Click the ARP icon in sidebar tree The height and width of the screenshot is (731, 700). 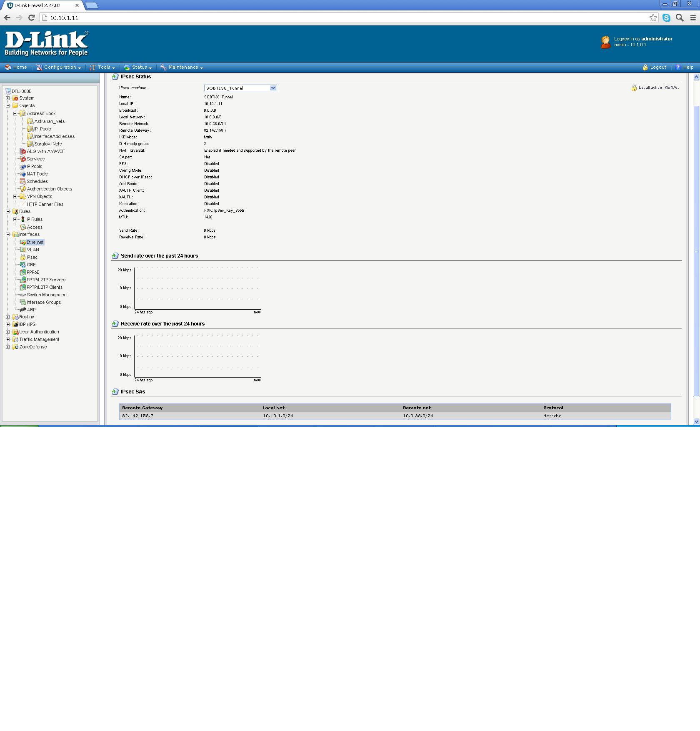click(x=23, y=310)
